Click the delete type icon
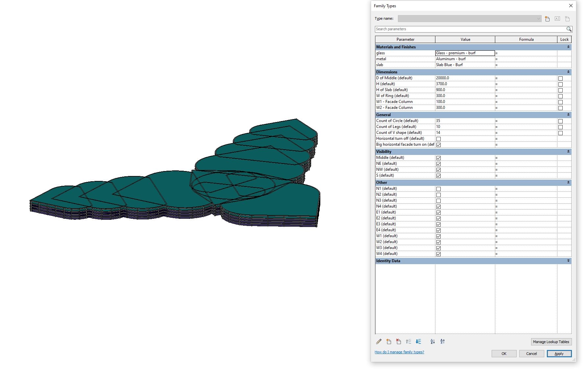 point(567,19)
